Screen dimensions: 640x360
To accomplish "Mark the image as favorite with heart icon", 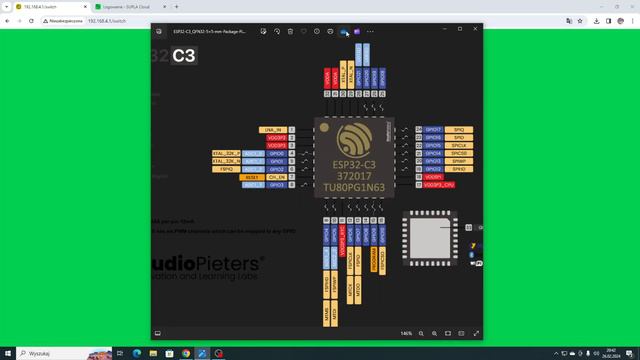I will pyautogui.click(x=304, y=31).
